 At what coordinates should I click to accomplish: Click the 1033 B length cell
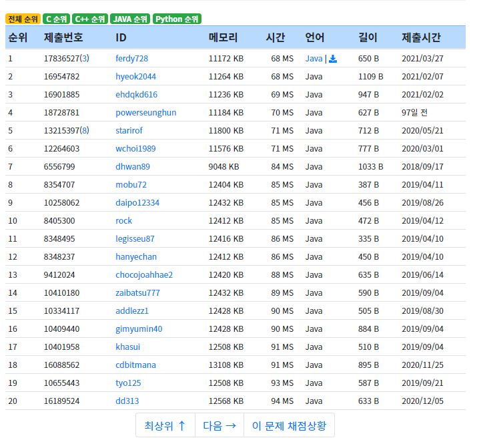click(x=370, y=167)
